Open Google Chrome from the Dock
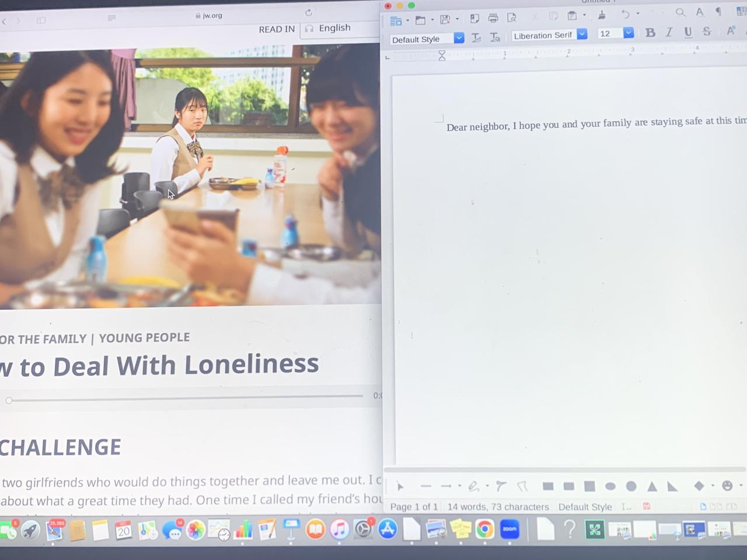This screenshot has height=560, width=747. click(484, 529)
